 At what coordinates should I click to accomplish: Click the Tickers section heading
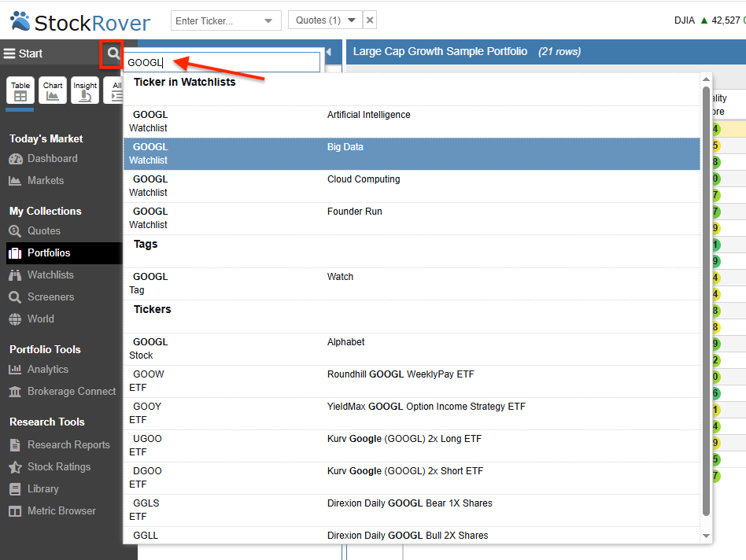[x=152, y=309]
